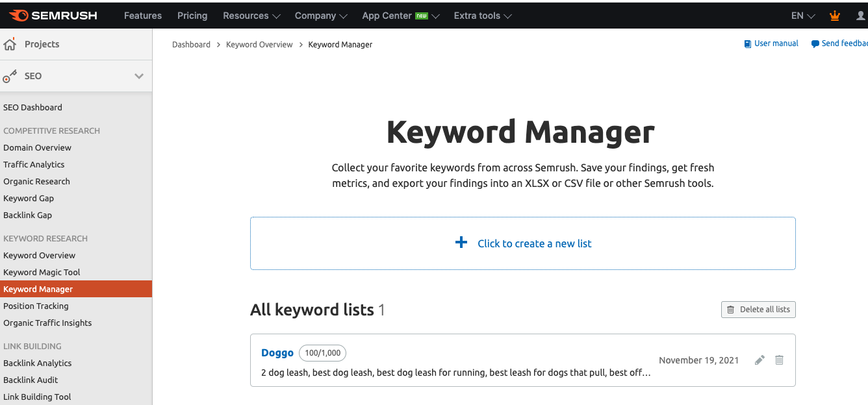The height and width of the screenshot is (405, 868).
Task: Click the Projects home icon
Action: pos(10,44)
